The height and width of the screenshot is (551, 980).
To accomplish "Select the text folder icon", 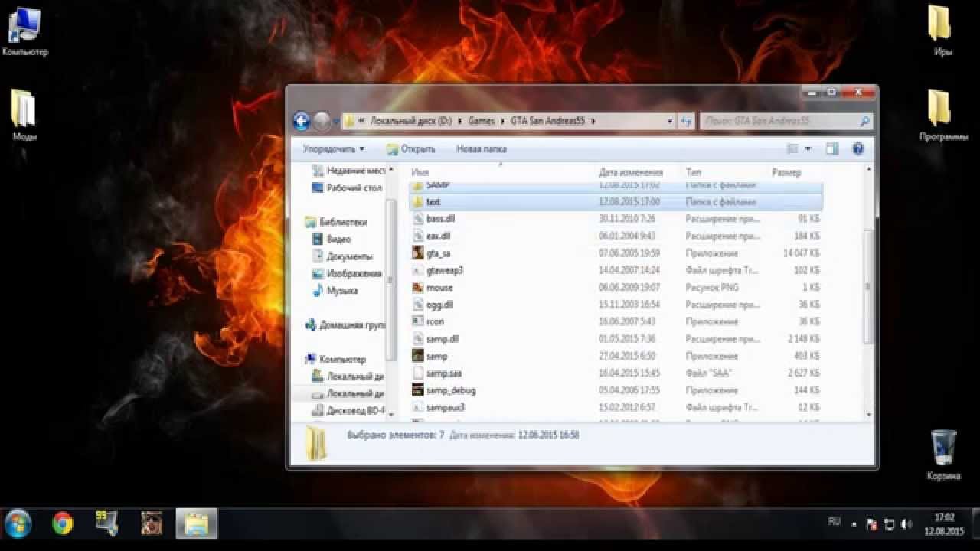I will coord(418,202).
